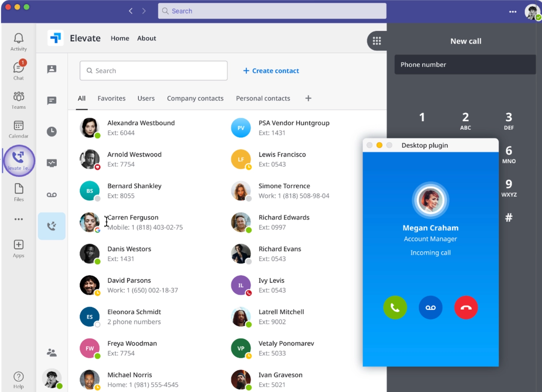
Task: Answer the call with green phone button
Action: click(x=395, y=307)
